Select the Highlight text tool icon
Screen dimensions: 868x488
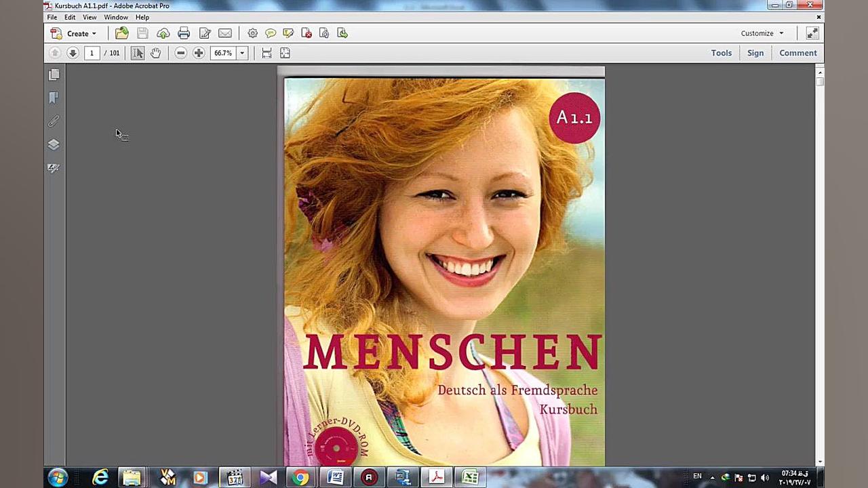(288, 33)
